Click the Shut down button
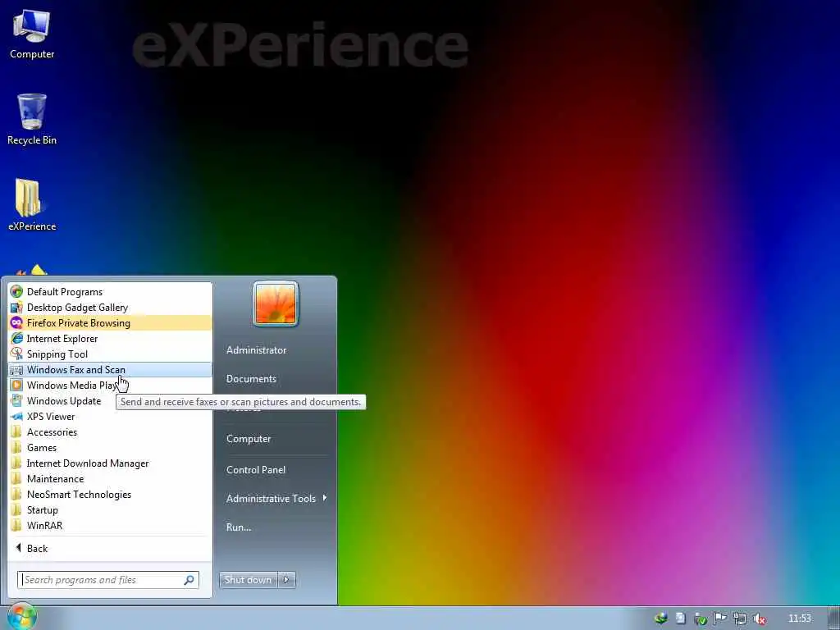This screenshot has width=840, height=630. [x=248, y=580]
